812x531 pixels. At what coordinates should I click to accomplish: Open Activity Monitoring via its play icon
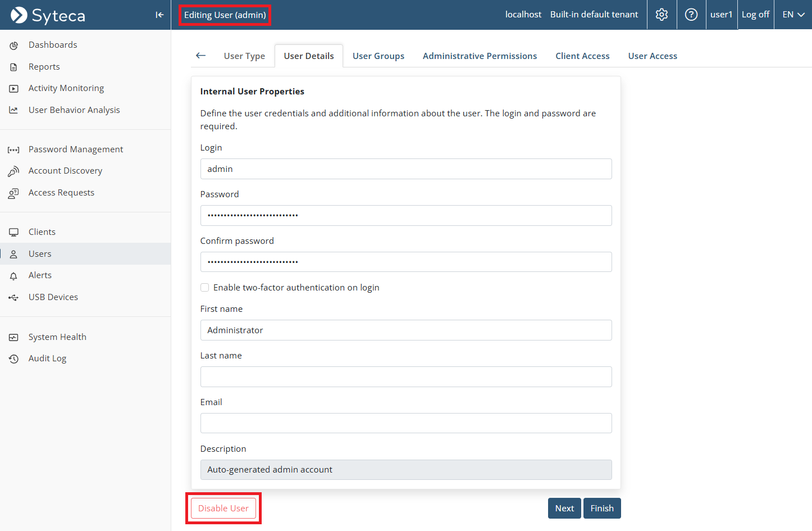(13, 89)
